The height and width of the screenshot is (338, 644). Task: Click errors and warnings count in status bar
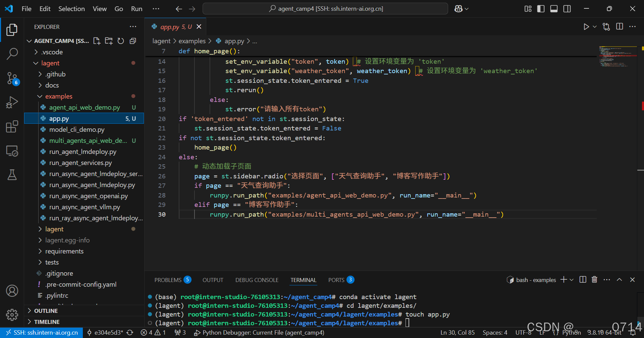click(153, 333)
